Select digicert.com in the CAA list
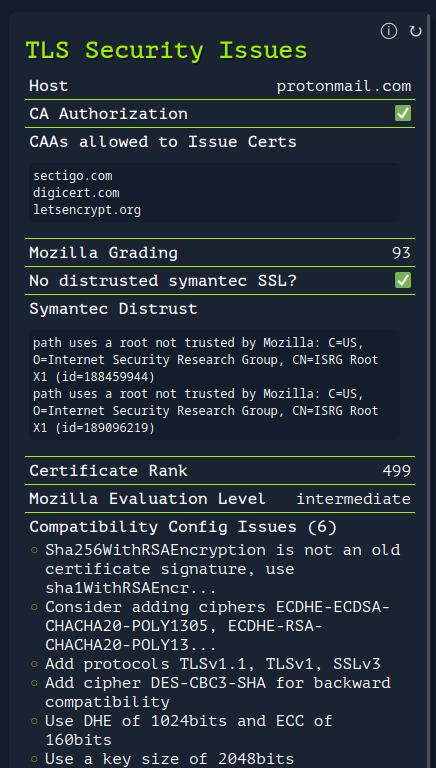436x768 pixels. 76,193
